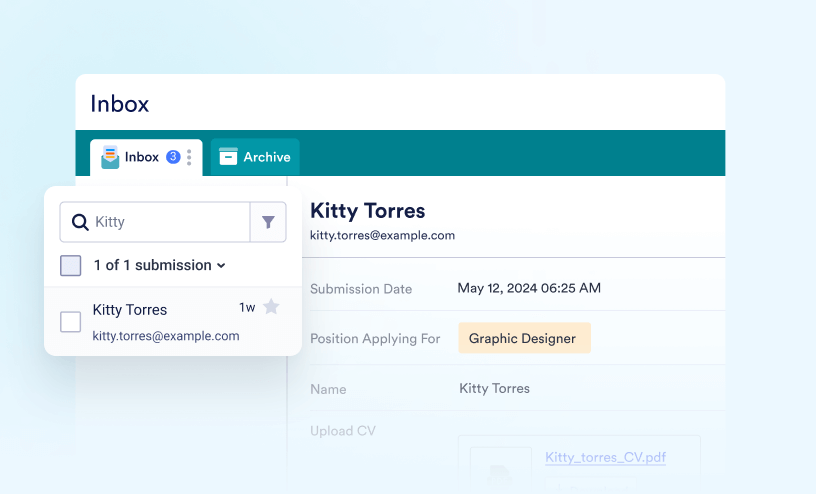Click the '1w' timestamp on the submission
Viewport: 816px width, 494px height.
pos(247,307)
